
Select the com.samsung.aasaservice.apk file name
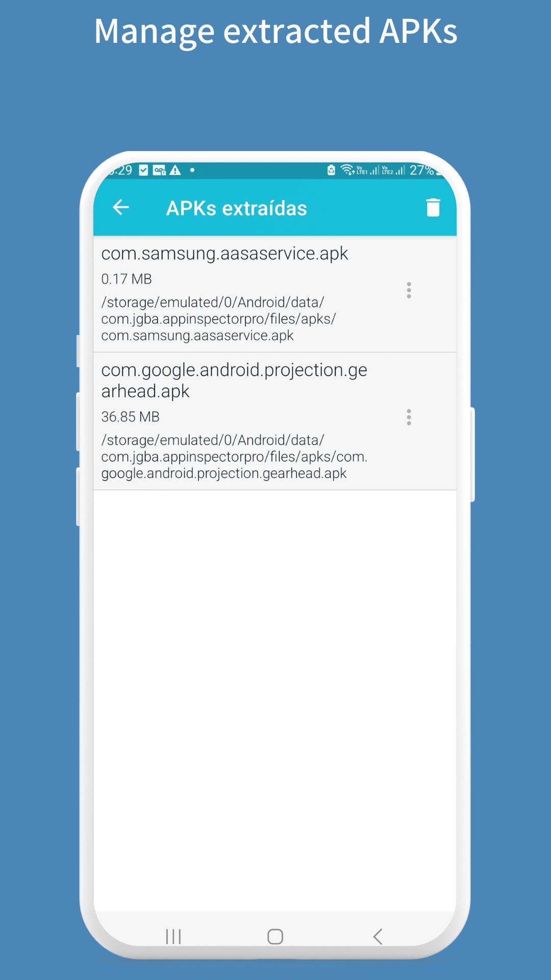tap(224, 254)
